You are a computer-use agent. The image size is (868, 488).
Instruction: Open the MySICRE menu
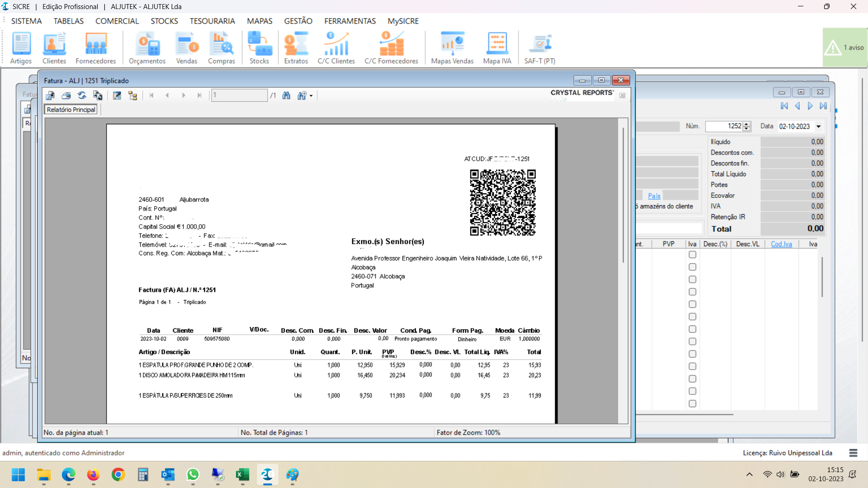(403, 21)
